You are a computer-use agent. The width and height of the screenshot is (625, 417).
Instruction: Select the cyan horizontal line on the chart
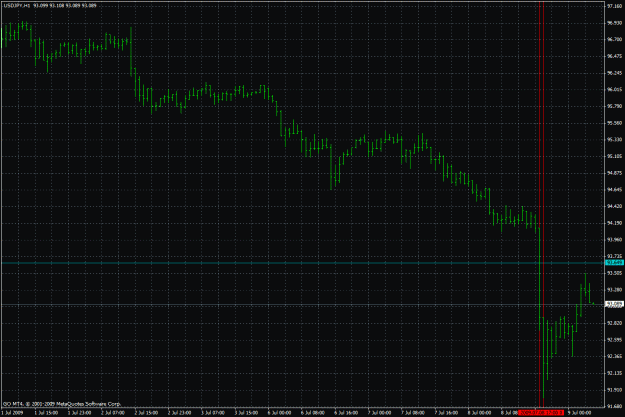point(303,263)
